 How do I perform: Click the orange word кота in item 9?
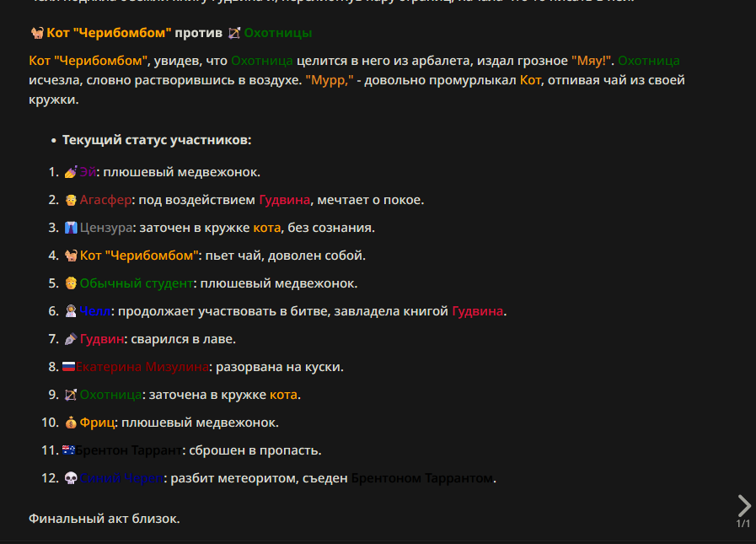click(283, 395)
